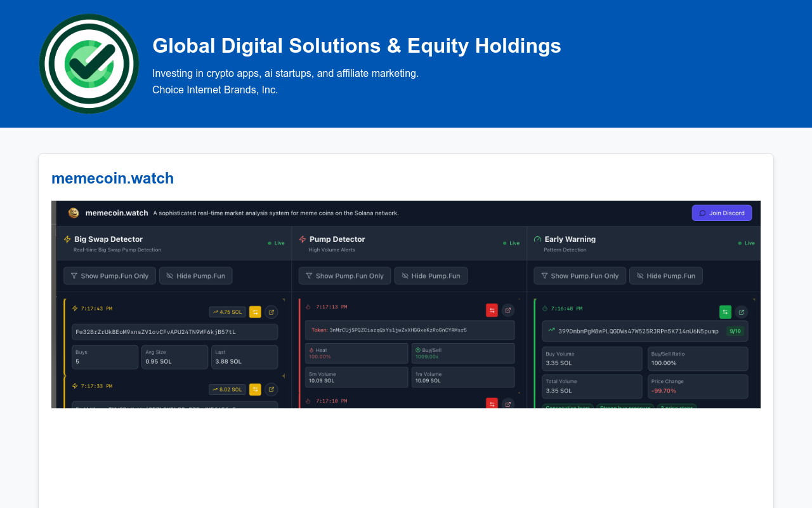Click the flame icon beside the Heat label
Image resolution: width=812 pixels, height=508 pixels.
311,350
